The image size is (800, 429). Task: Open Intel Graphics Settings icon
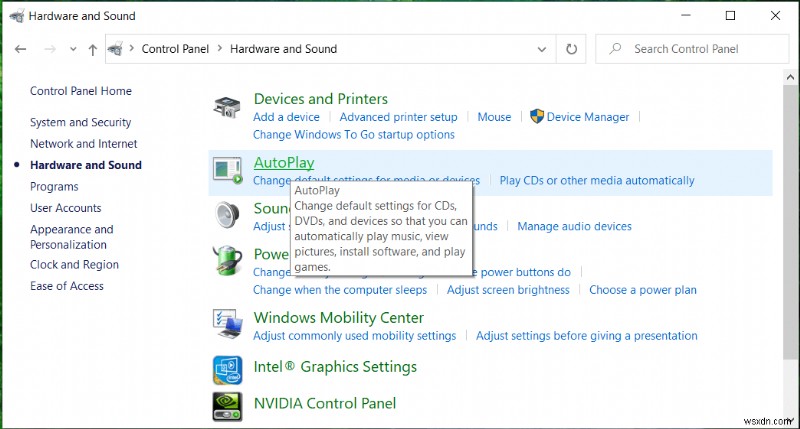click(228, 369)
